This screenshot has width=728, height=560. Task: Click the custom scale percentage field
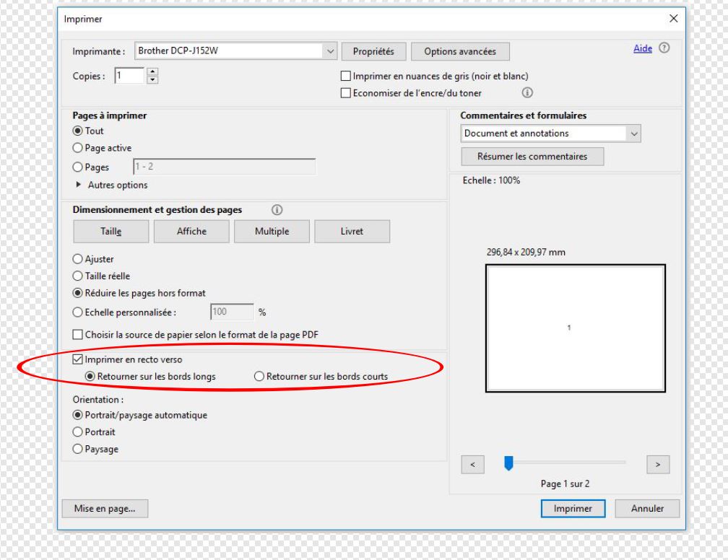tap(232, 312)
